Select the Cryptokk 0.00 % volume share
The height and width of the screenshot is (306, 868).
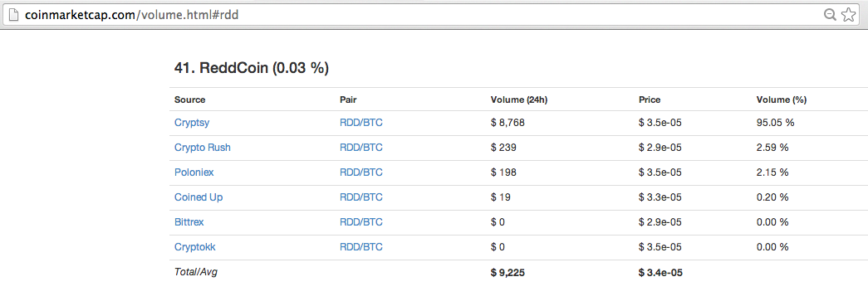772,247
